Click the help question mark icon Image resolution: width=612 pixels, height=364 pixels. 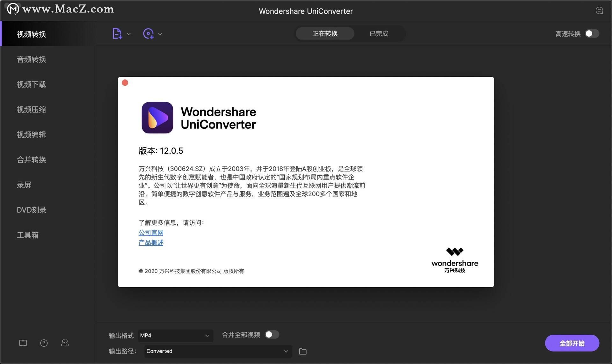44,343
